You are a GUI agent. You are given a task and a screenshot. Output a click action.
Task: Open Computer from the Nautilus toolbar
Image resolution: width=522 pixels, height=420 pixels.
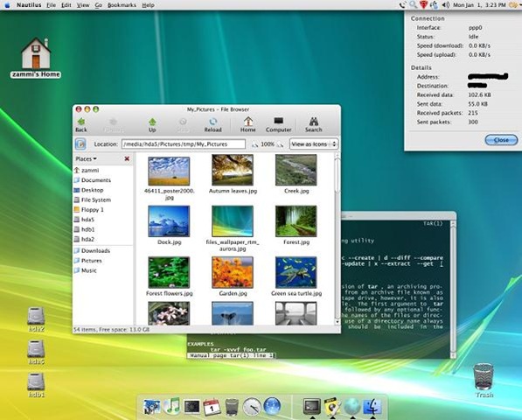(x=278, y=125)
